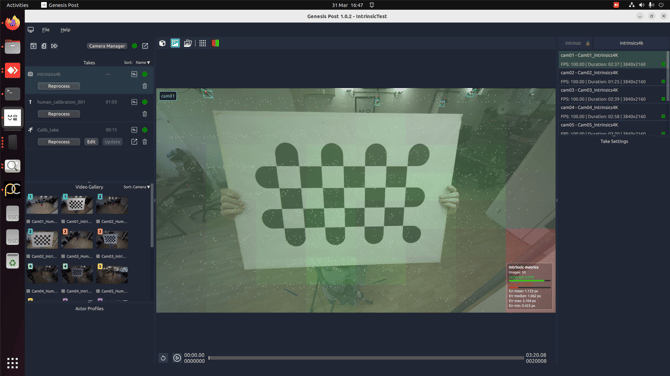Open image view icon for Calib_take
Viewport: 670px width, 376px height.
click(134, 129)
